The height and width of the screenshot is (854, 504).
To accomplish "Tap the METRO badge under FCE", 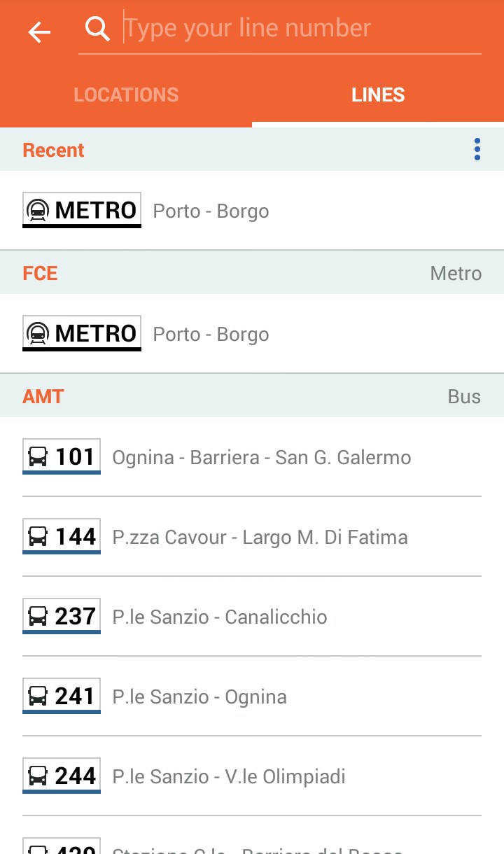I will [82, 333].
